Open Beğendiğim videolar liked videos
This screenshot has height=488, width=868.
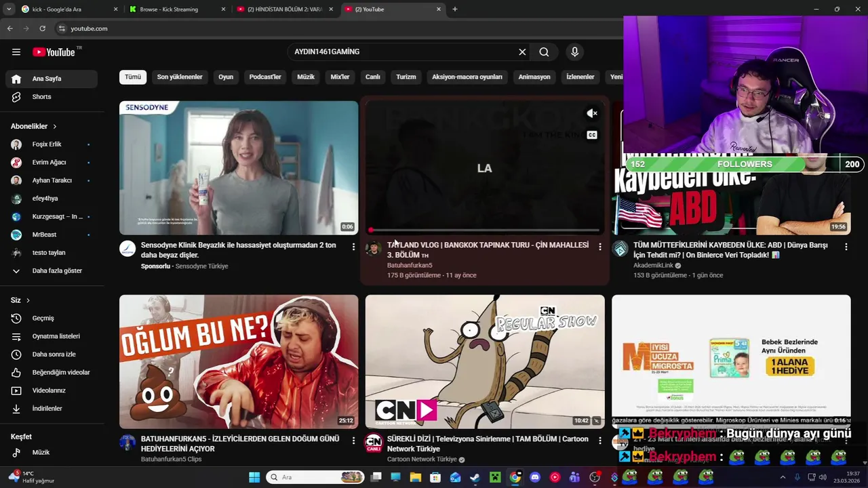coord(52,373)
